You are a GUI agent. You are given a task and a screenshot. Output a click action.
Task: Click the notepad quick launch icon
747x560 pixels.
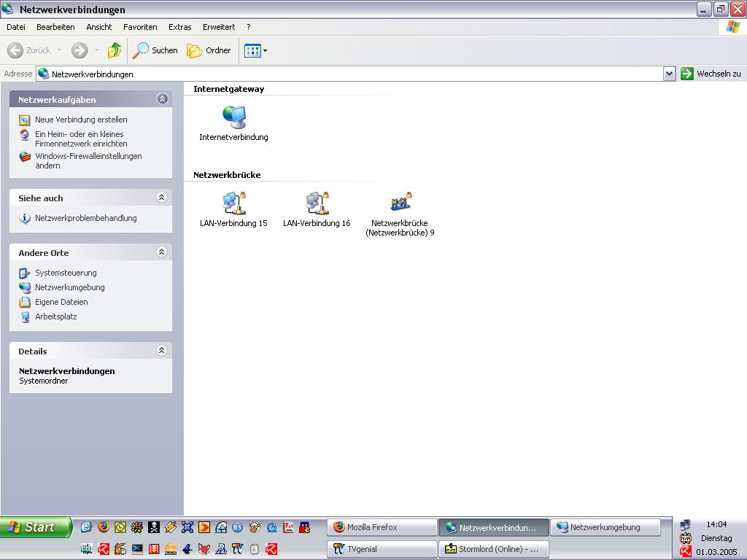click(x=255, y=549)
